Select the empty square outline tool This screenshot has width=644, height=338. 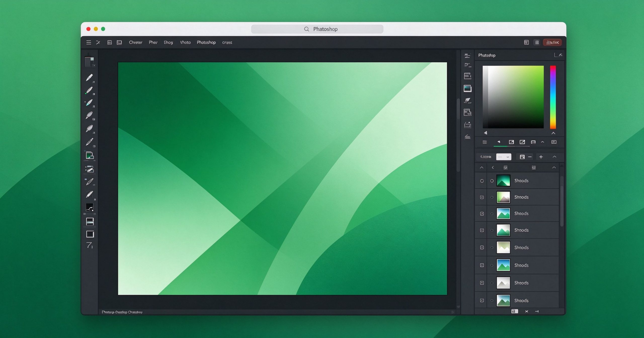pyautogui.click(x=90, y=234)
